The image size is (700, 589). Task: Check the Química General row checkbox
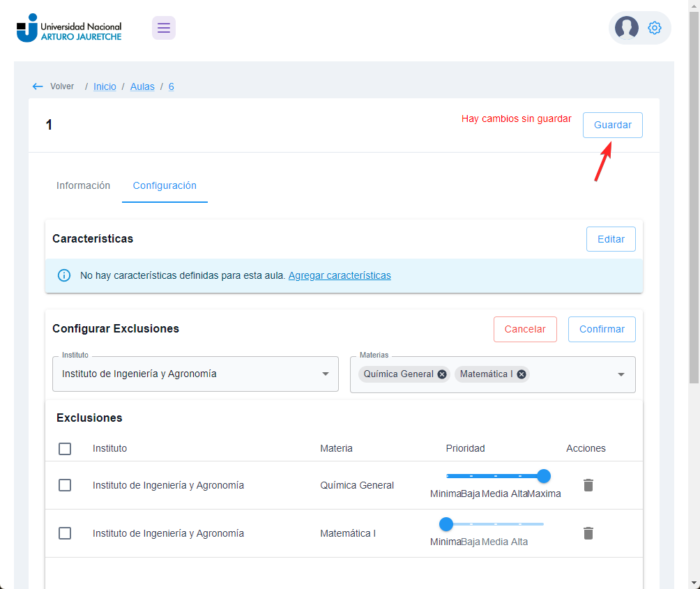[x=65, y=485]
